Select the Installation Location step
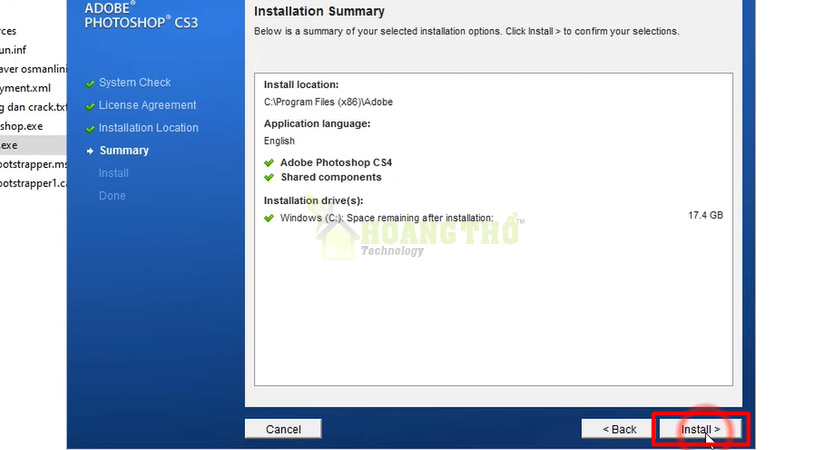Viewport: 820px width, 450px height. [x=149, y=128]
